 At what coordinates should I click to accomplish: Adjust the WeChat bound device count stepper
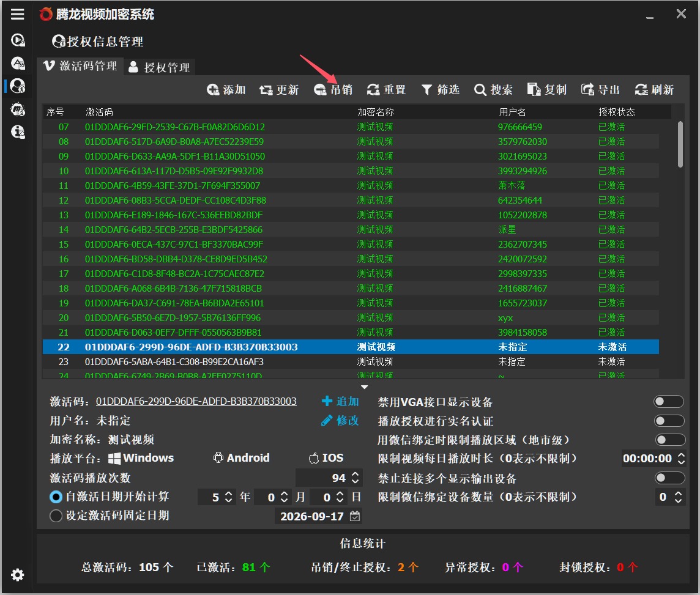pyautogui.click(x=678, y=497)
